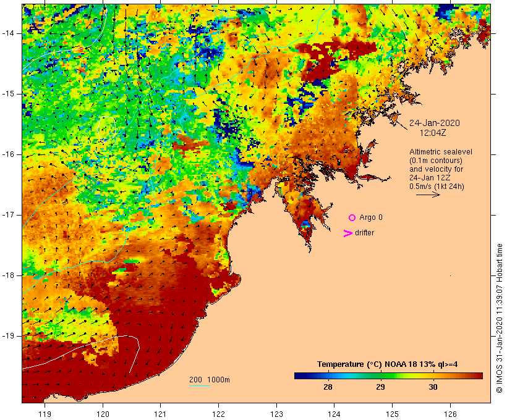Click latitude label '-15'

pos(8,94)
